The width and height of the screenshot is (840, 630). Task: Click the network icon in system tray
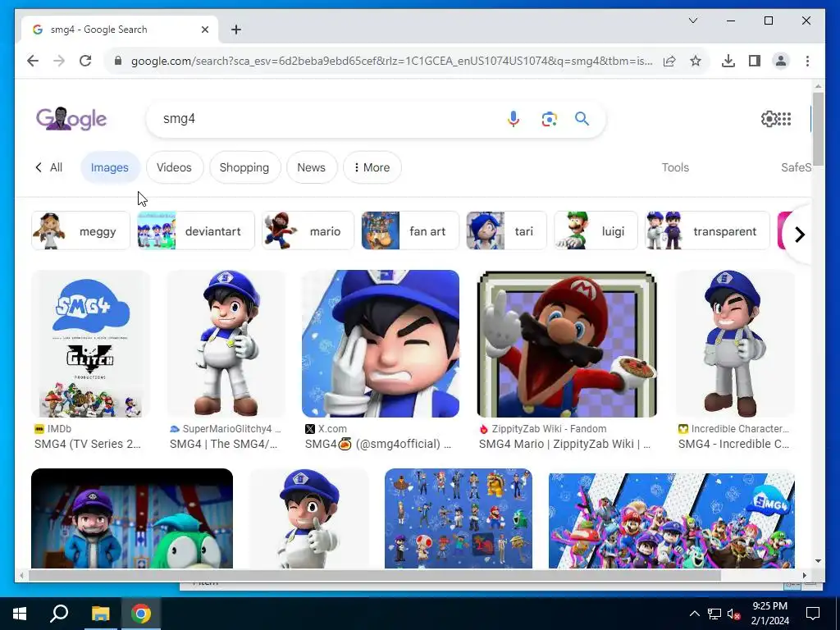[714, 614]
